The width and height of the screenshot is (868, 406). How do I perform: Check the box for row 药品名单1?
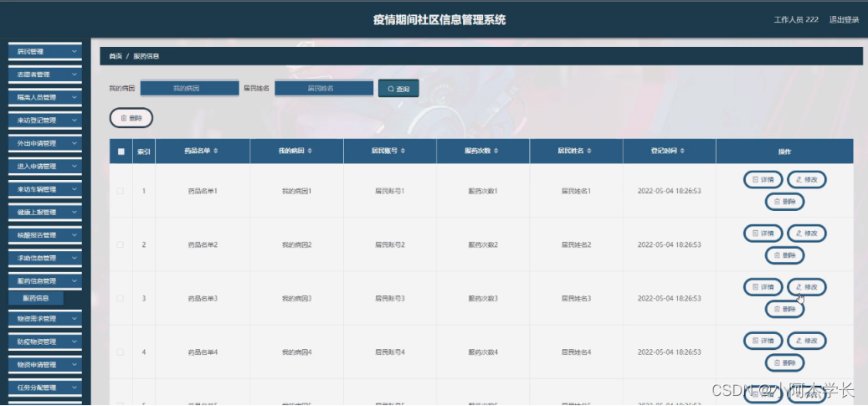pyautogui.click(x=121, y=191)
